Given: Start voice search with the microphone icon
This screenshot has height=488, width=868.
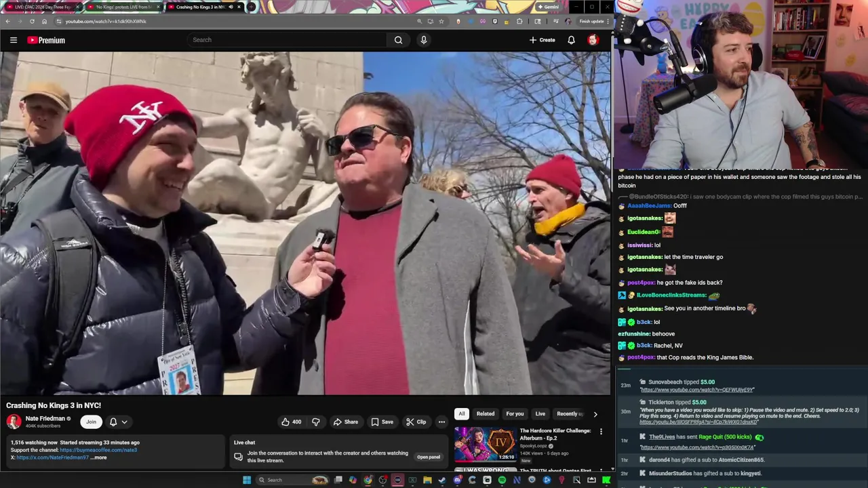Looking at the screenshot, I should (424, 40).
